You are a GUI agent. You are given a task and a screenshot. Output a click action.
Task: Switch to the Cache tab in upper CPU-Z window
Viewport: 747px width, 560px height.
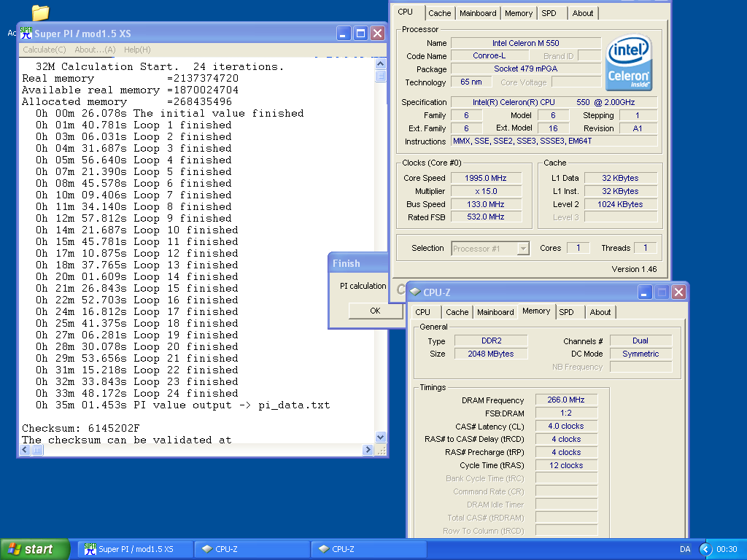439,13
